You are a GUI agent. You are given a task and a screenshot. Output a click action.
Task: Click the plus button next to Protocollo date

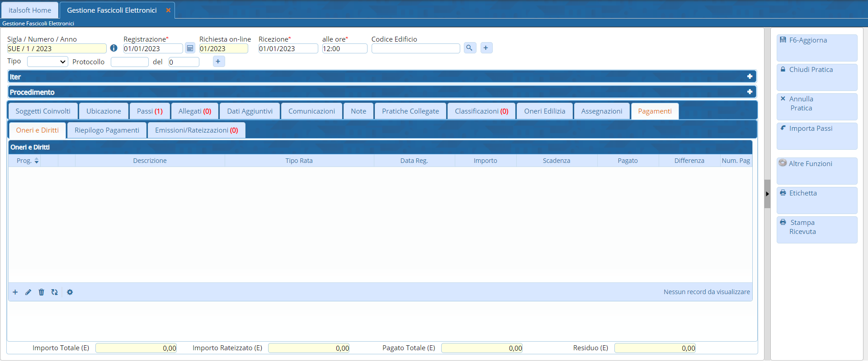(x=218, y=62)
